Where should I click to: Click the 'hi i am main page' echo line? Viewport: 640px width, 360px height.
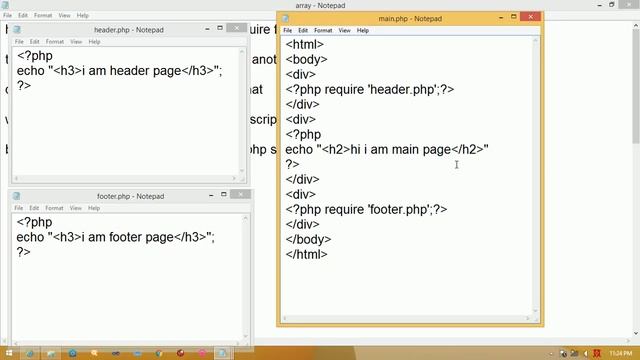(x=387, y=149)
